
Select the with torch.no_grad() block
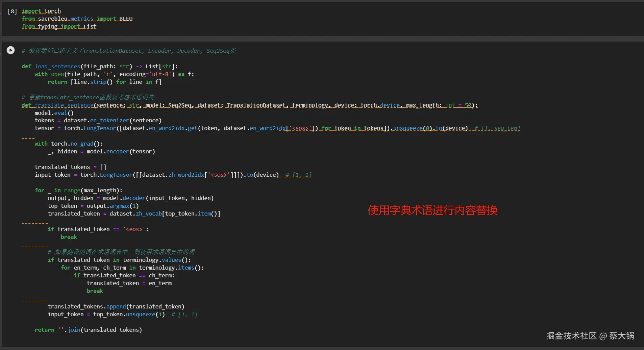tap(68, 144)
